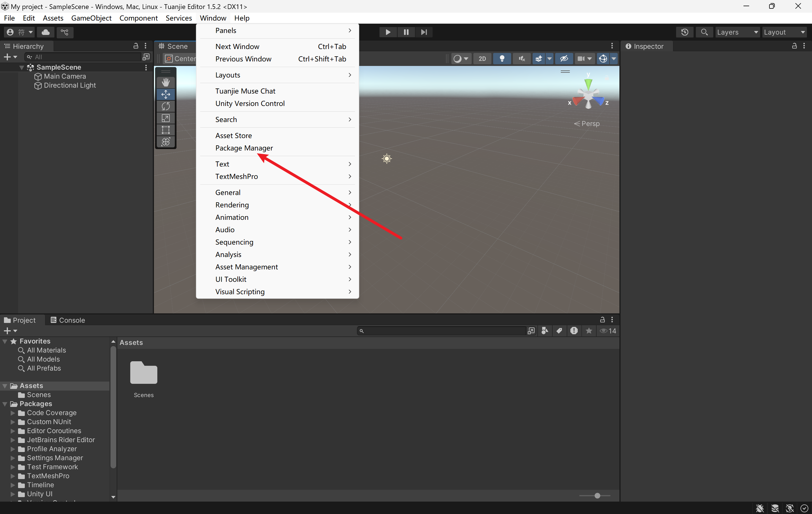Viewport: 812px width, 514px height.
Task: Open Hierarchy panel three-dot options
Action: [145, 46]
